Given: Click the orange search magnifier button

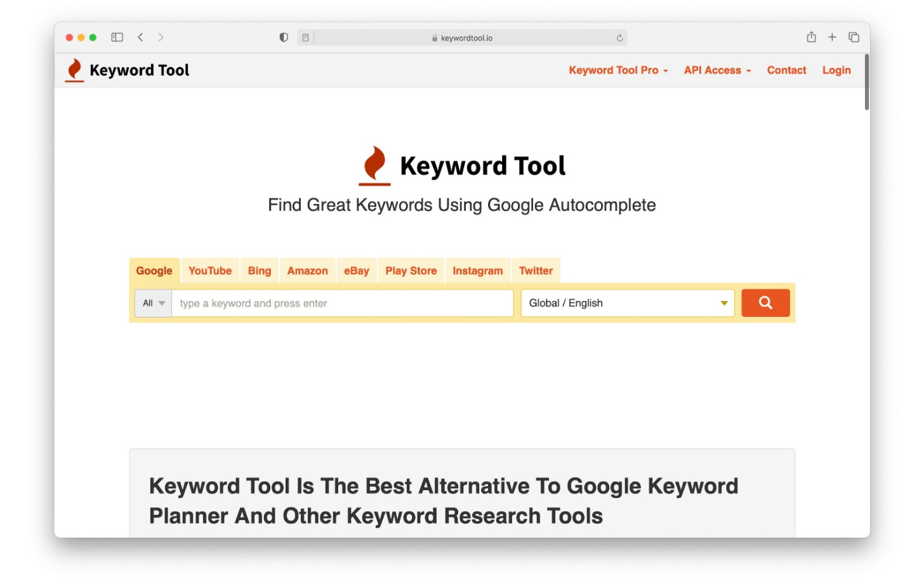Looking at the screenshot, I should (x=765, y=303).
